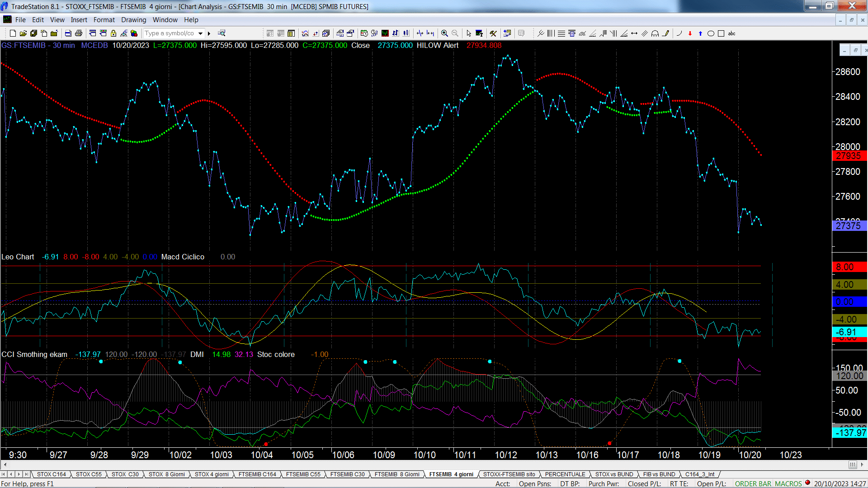Open the Window menu
This screenshot has height=488, width=868.
point(165,20)
